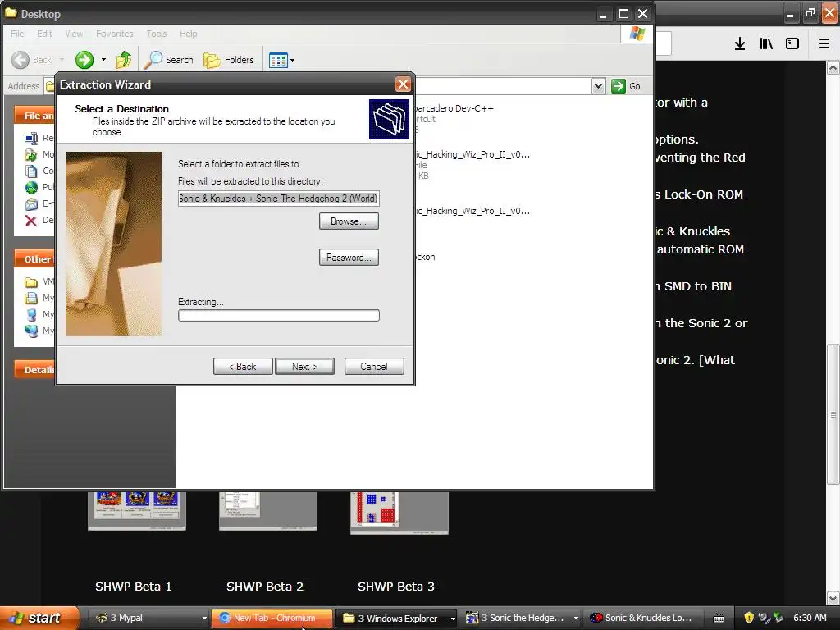Screen dimensions: 840x630
Task: Expand the Details panel header
Action: pos(34,370)
